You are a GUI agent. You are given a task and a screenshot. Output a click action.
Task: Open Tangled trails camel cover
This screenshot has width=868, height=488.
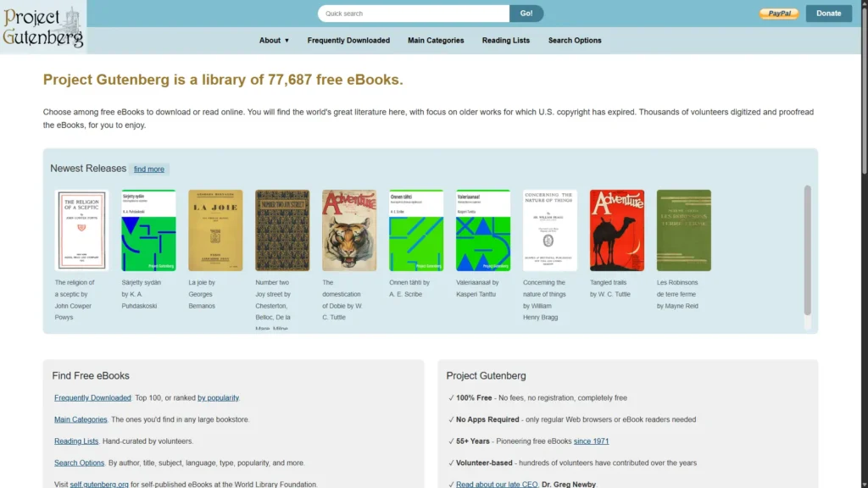point(617,230)
